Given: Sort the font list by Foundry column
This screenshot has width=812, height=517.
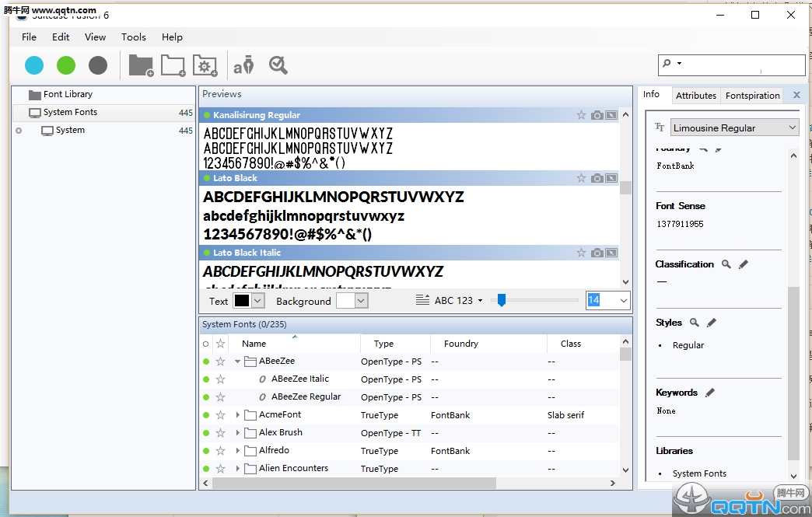Looking at the screenshot, I should [x=461, y=344].
